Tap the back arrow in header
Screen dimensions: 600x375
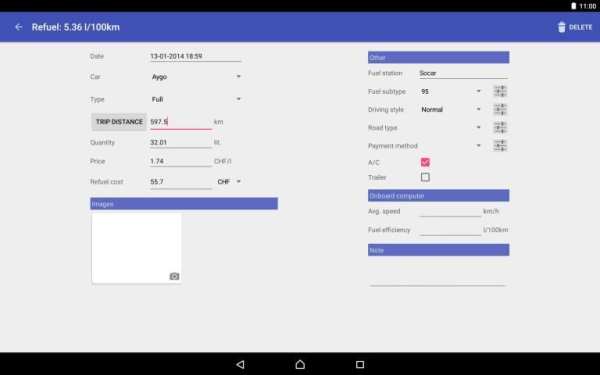18,27
